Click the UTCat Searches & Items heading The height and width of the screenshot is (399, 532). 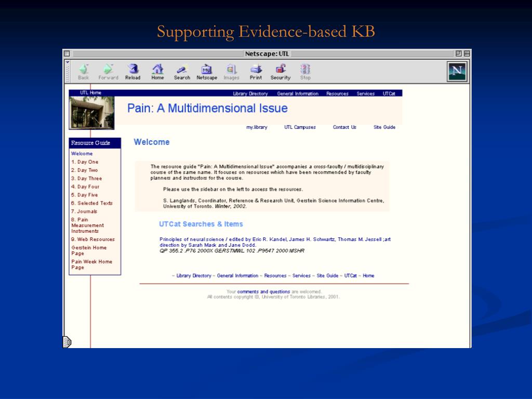click(201, 224)
